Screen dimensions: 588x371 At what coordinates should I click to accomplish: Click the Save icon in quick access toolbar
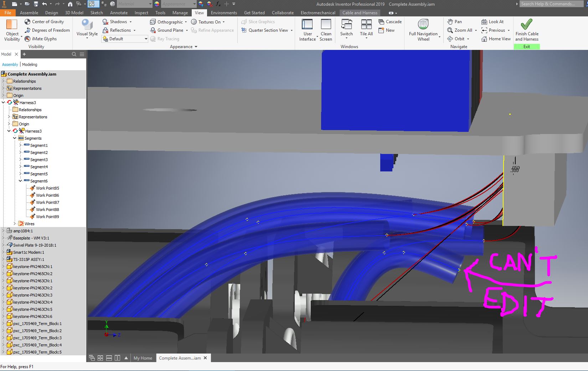36,4
